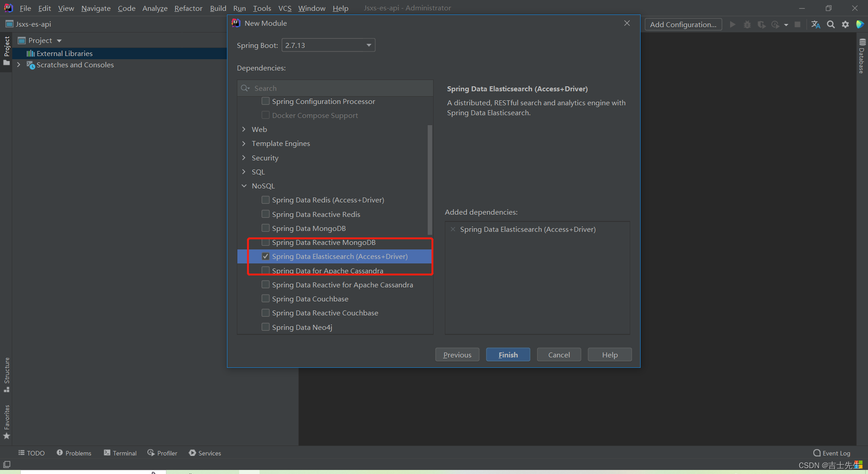Open the Refactor menu
The width and height of the screenshot is (868, 474).
[x=189, y=8]
